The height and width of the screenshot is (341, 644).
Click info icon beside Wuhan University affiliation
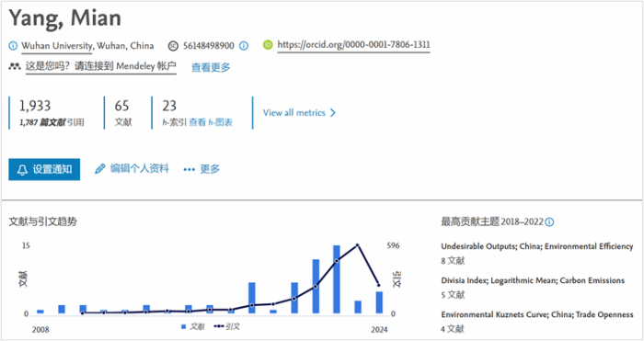pyautogui.click(x=13, y=46)
